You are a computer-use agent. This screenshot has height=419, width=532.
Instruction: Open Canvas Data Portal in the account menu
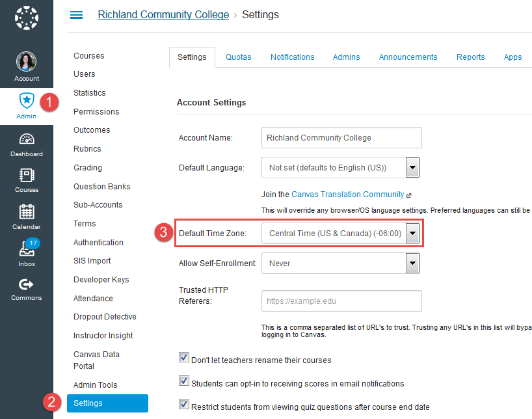click(x=97, y=360)
